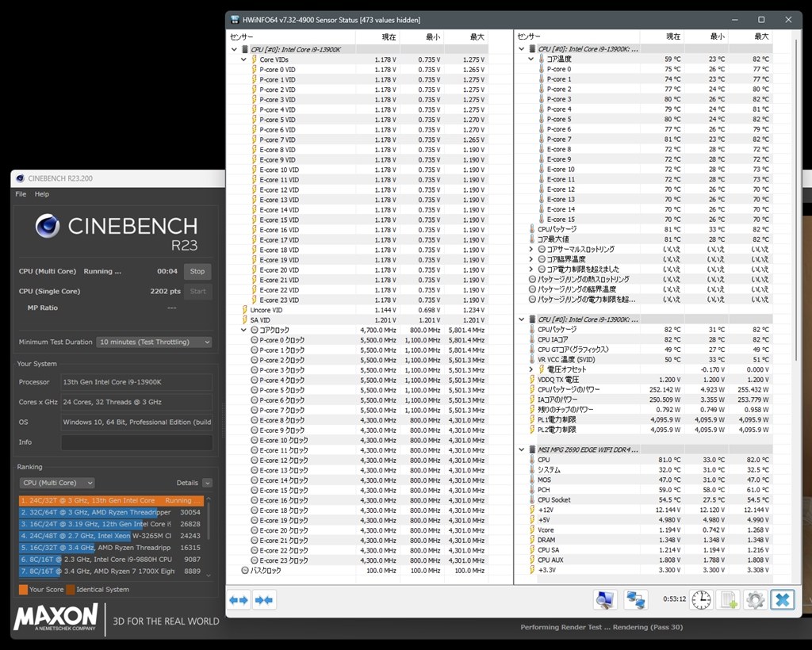The height and width of the screenshot is (650, 812).
Task: Click the left センサー column header
Action: (292, 36)
